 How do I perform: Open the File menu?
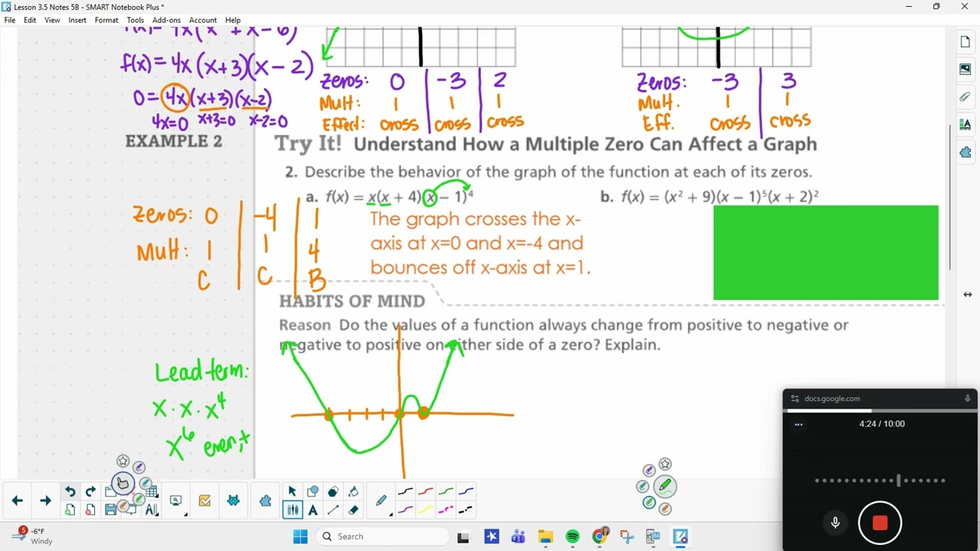pyautogui.click(x=9, y=20)
